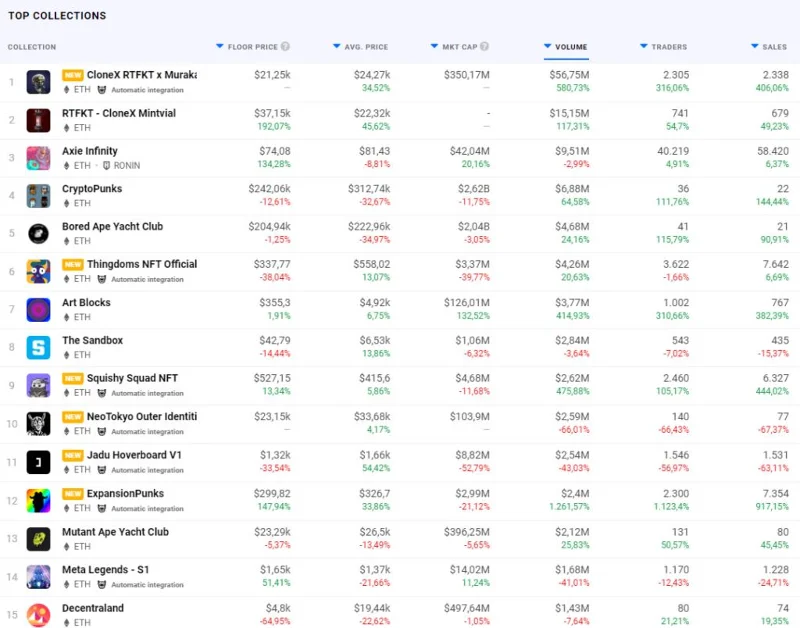Click Bored Ape floor price $204,94k

[269, 227]
